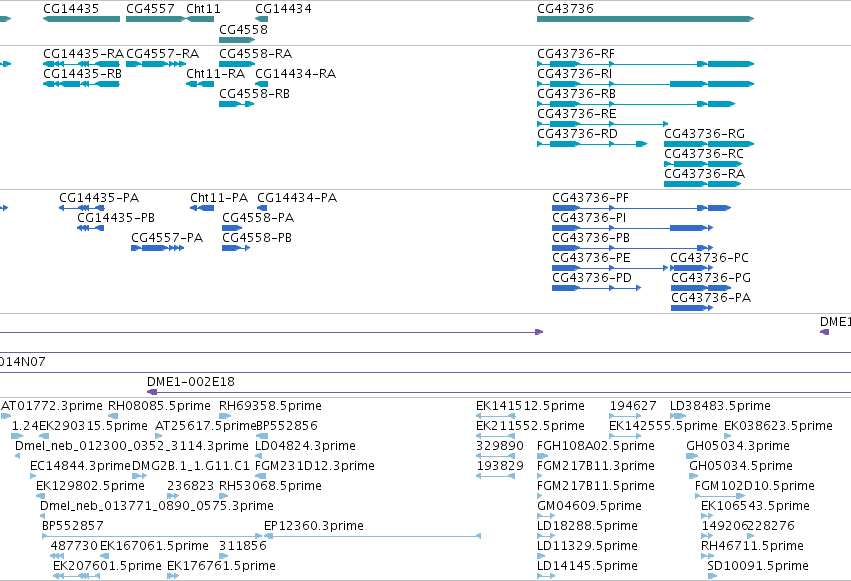The image size is (851, 581).
Task: Select the Cht11 gene label
Action: (x=203, y=9)
